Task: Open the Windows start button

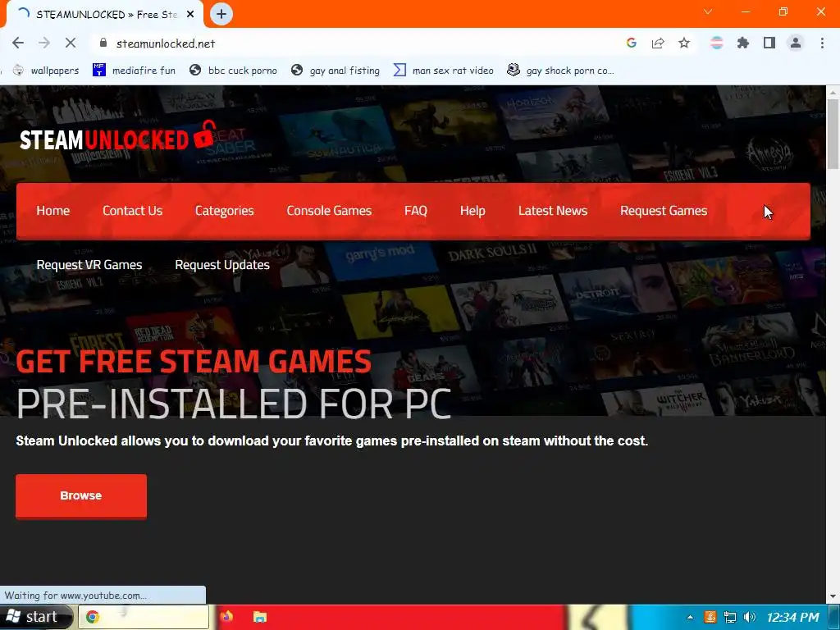Action: [x=34, y=617]
